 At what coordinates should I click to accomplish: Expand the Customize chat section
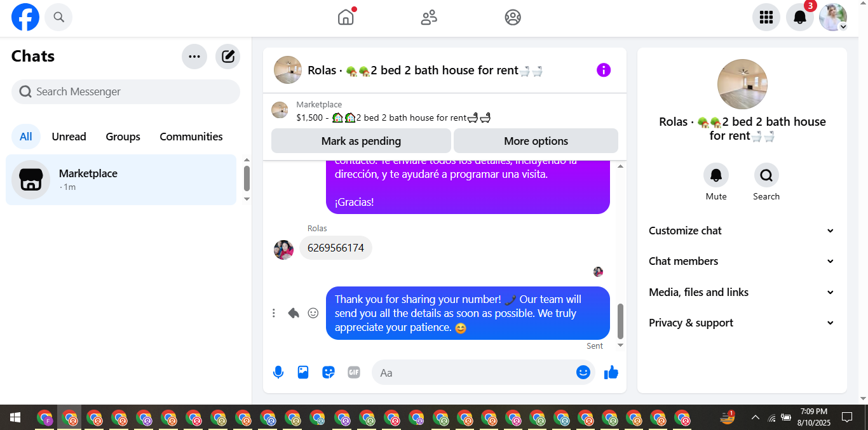click(742, 231)
